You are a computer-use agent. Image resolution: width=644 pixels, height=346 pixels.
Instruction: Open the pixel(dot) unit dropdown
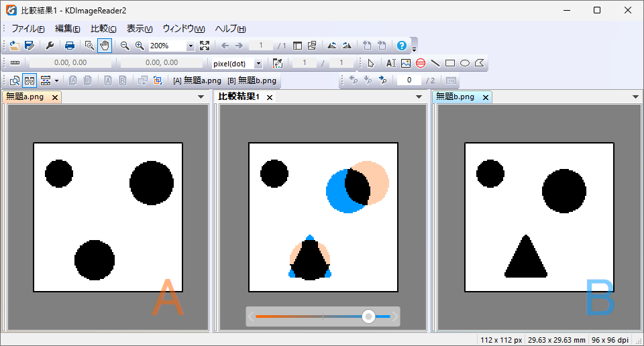pos(258,64)
